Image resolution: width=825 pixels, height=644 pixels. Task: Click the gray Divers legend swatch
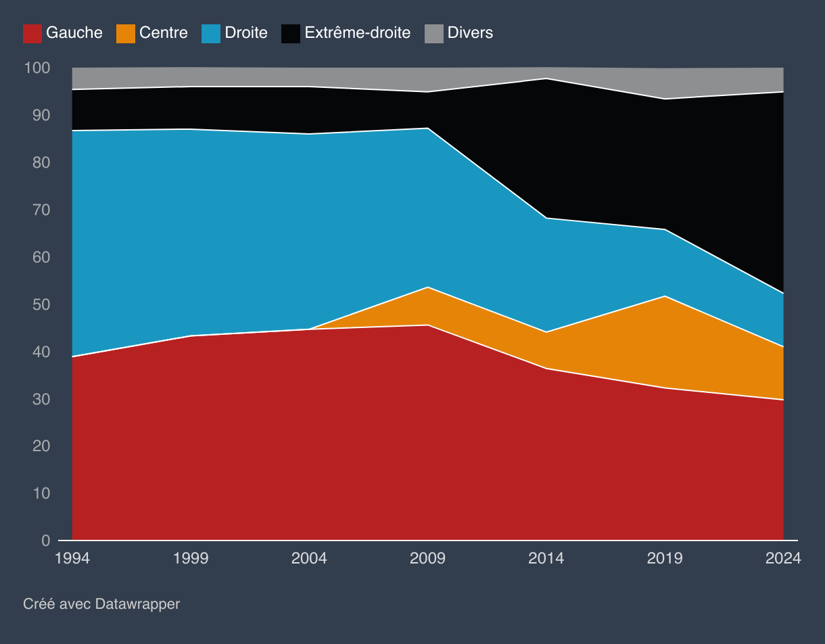tap(434, 33)
